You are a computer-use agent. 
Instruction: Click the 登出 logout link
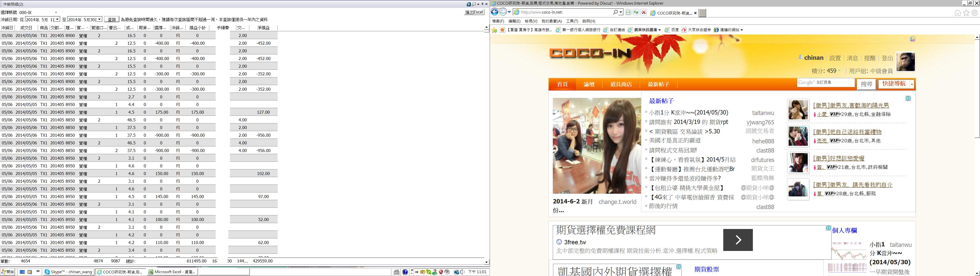point(888,58)
